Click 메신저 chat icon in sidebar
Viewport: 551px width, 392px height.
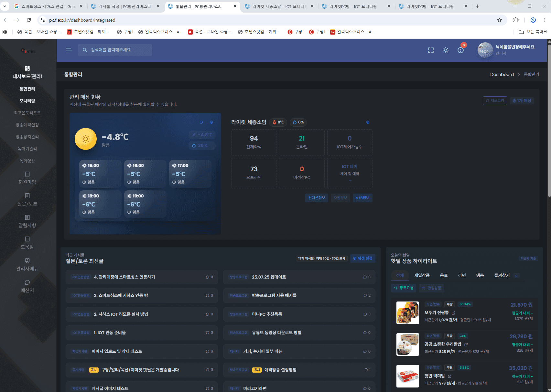[x=27, y=282]
